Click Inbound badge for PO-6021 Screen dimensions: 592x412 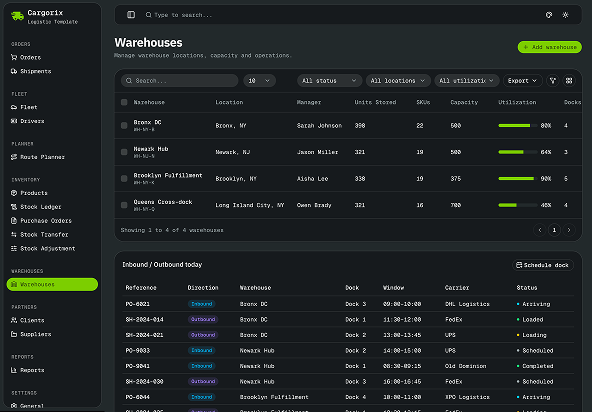(202, 304)
